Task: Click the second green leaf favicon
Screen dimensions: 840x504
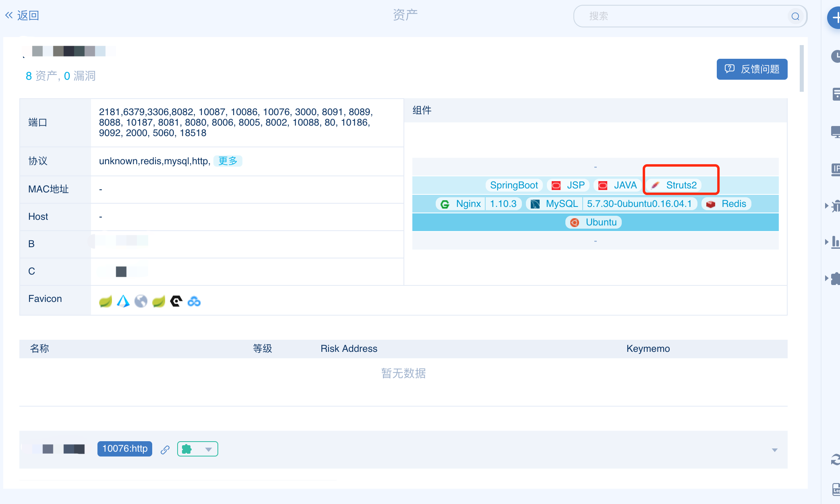Action: coord(159,301)
